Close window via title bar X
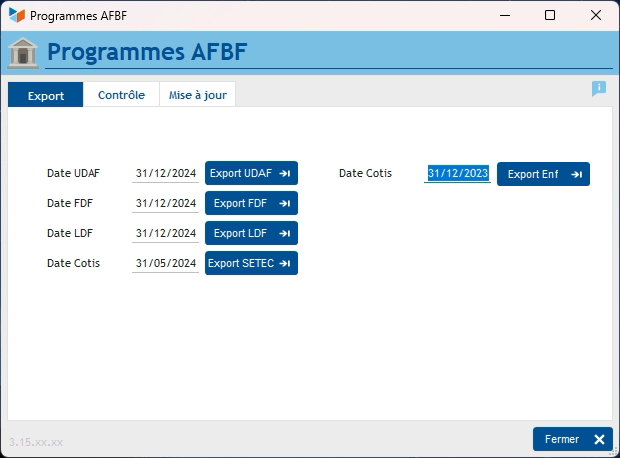Image resolution: width=620 pixels, height=458 pixels. (x=596, y=15)
